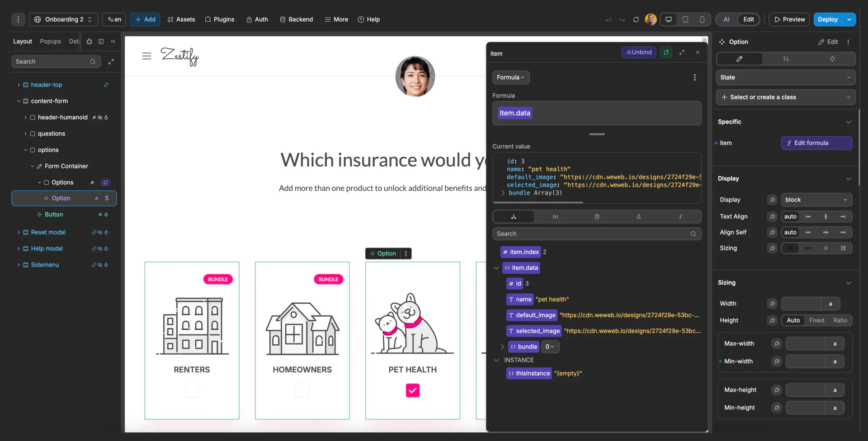Expand the item popup to fullscreen
Viewport: 868px width, 441px height.
[683, 52]
